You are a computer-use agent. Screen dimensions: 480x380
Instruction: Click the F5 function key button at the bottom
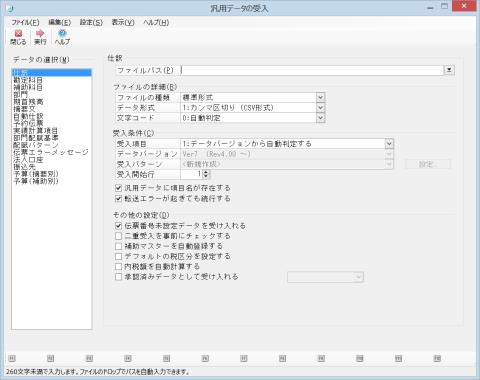click(166, 358)
